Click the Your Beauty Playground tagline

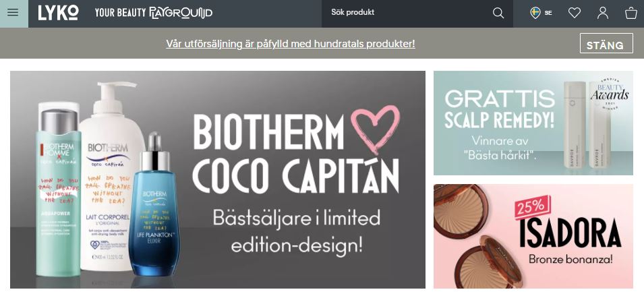[x=154, y=13]
